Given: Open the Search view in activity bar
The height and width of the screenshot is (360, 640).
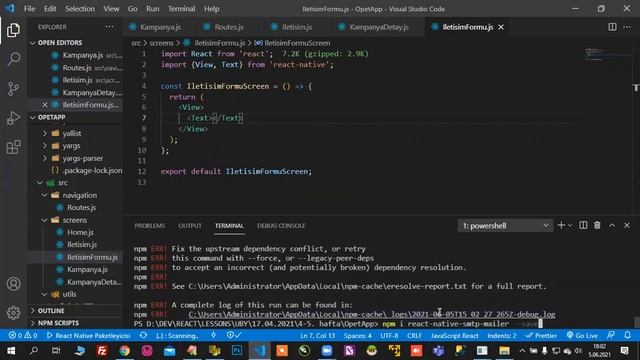Looking at the screenshot, I should point(13,59).
